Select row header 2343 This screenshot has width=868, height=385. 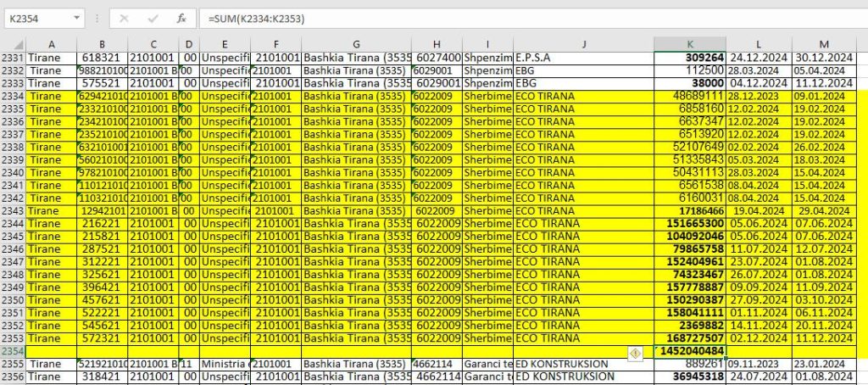pyautogui.click(x=13, y=211)
